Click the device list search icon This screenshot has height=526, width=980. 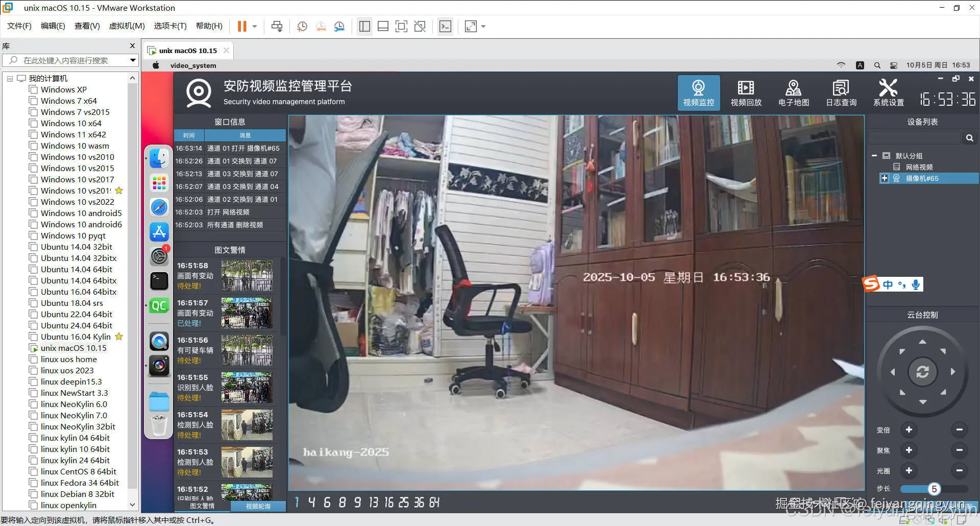(x=969, y=138)
